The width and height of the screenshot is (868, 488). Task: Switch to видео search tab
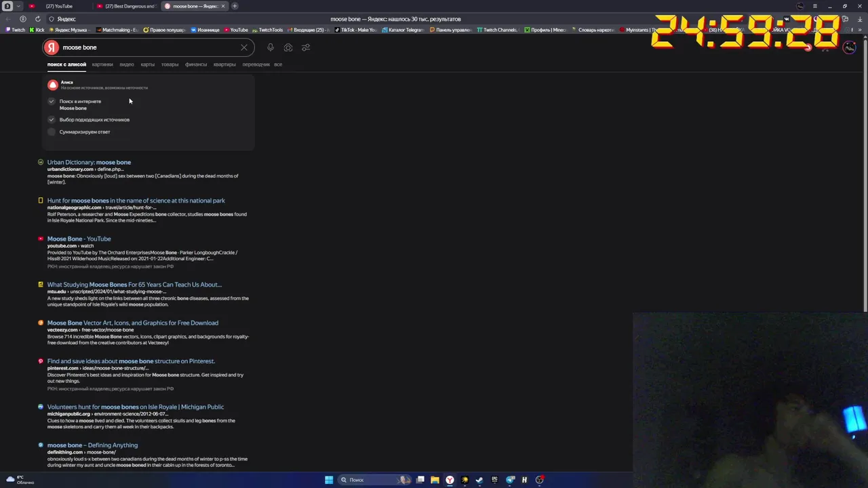point(127,64)
